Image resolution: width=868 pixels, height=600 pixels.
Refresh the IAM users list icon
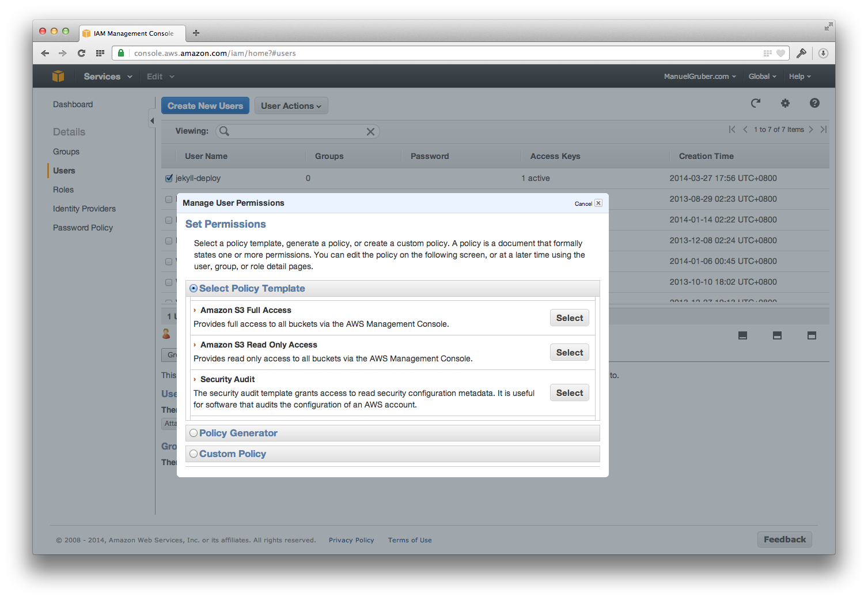756,103
